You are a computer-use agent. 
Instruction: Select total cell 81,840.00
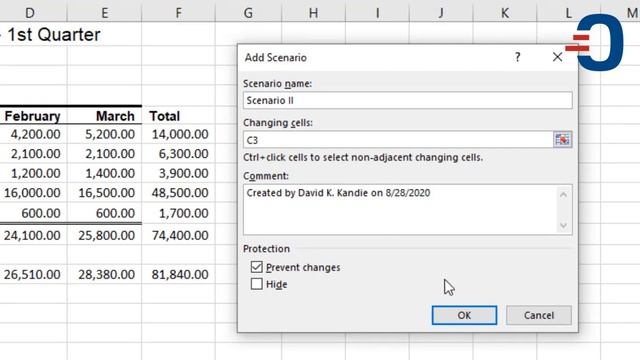pos(178,275)
